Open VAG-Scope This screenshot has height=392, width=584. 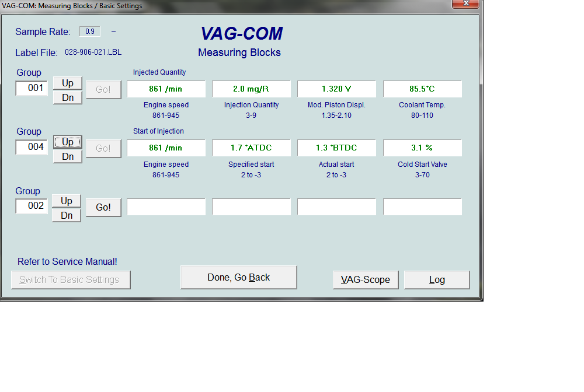coord(365,279)
